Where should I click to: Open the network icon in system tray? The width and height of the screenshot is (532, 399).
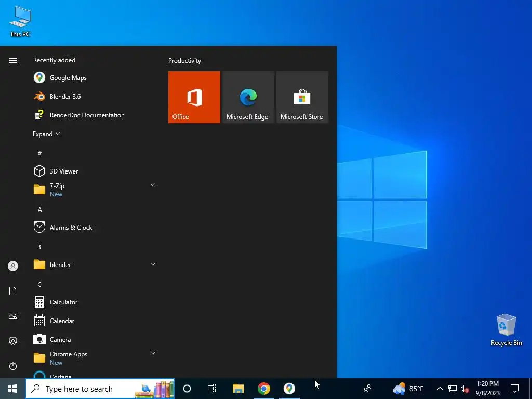coord(453,389)
